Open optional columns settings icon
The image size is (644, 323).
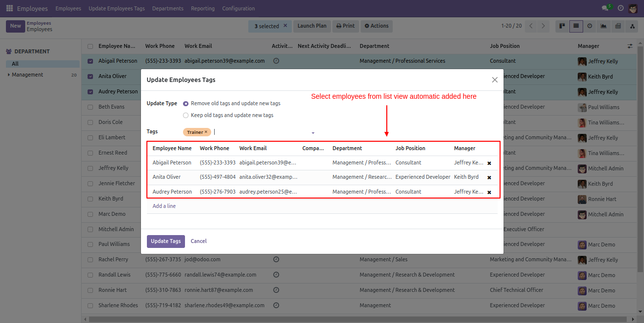[630, 46]
